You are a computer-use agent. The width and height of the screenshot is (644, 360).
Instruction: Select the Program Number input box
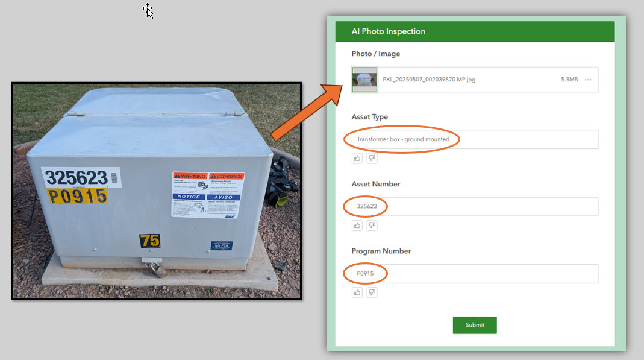(x=474, y=273)
